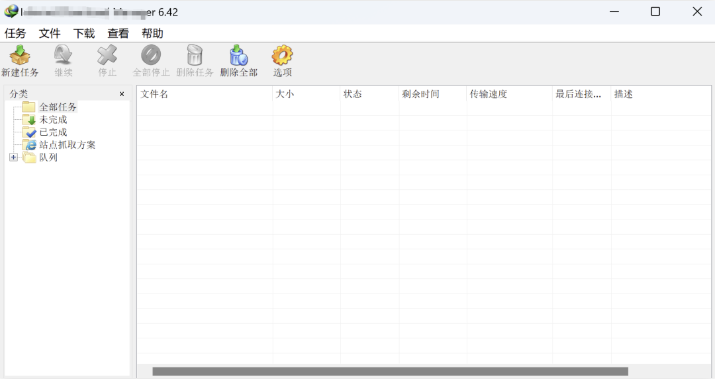This screenshot has height=379, width=715.
Task: Open the 任务 menu
Action: [x=15, y=33]
